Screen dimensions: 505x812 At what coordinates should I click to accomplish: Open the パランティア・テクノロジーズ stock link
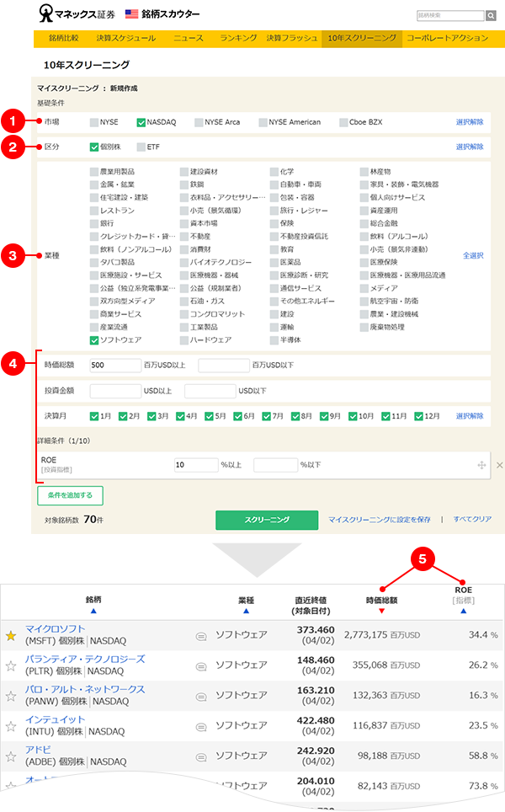click(x=85, y=660)
